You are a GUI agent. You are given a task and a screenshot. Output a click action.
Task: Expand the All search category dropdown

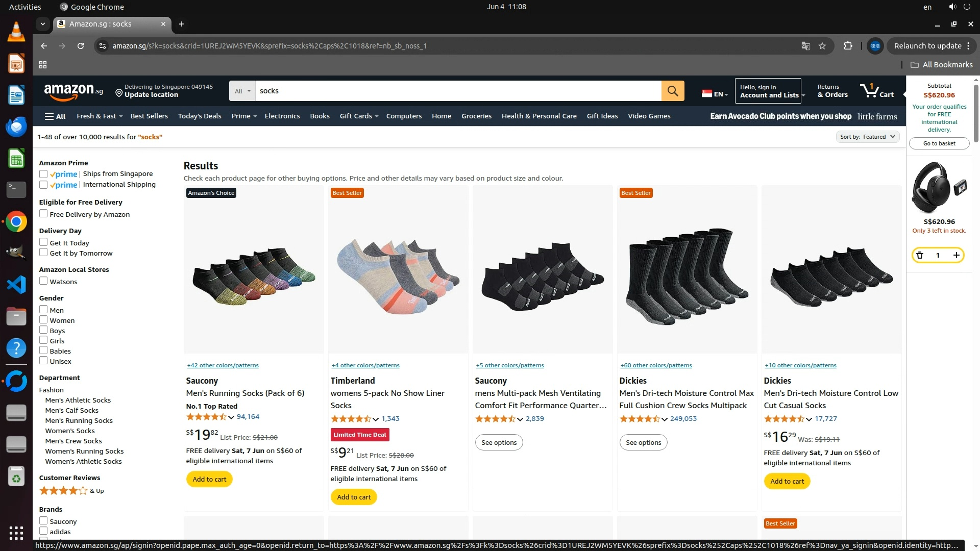tap(242, 91)
